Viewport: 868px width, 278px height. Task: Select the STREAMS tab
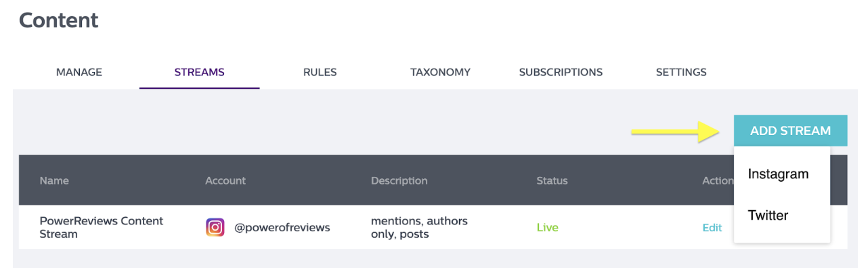200,72
